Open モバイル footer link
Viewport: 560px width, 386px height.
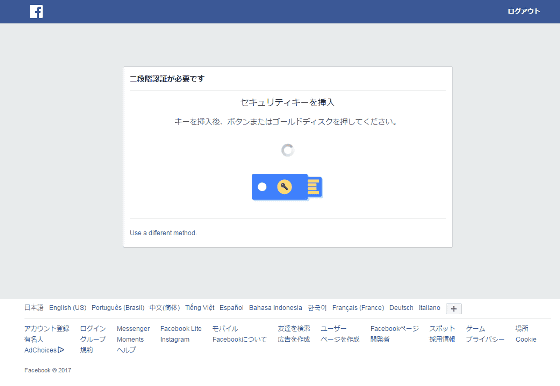(x=225, y=329)
